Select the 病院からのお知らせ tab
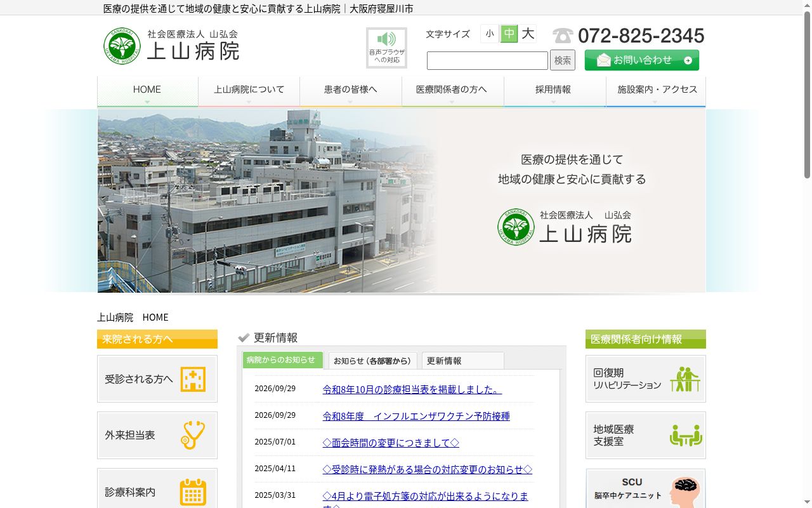Viewport: 812px width, 508px height. 283,360
